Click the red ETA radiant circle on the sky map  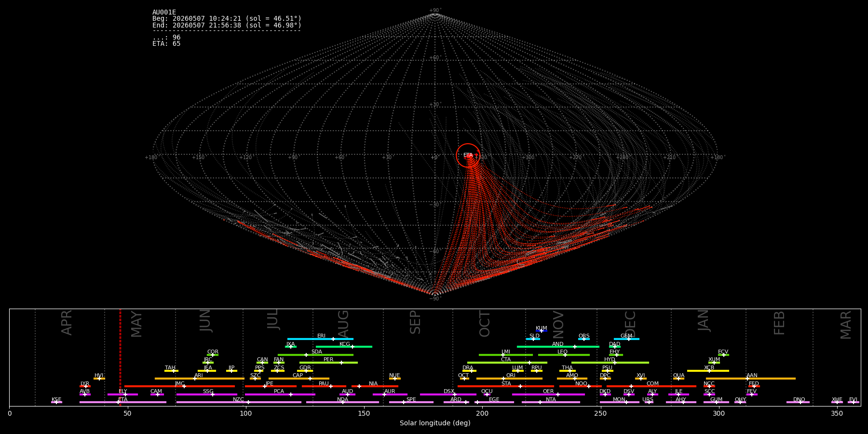point(468,155)
